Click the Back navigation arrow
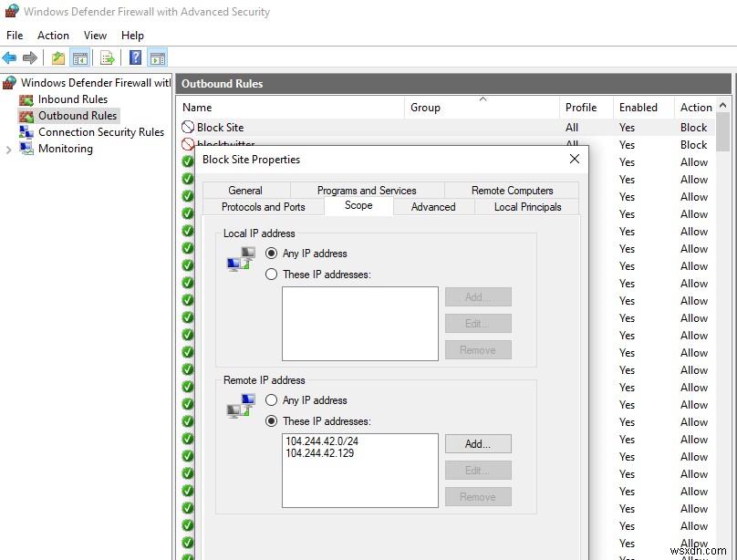The height and width of the screenshot is (560, 737). pos(9,57)
